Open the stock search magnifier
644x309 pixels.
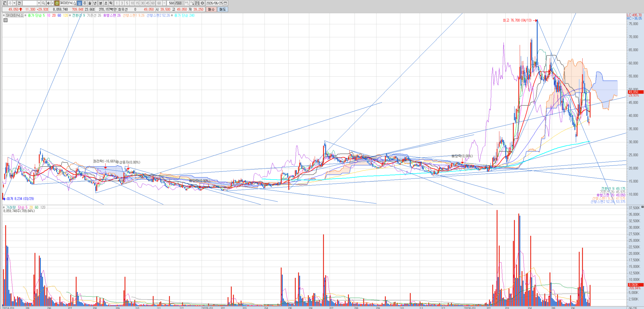coord(43,3)
